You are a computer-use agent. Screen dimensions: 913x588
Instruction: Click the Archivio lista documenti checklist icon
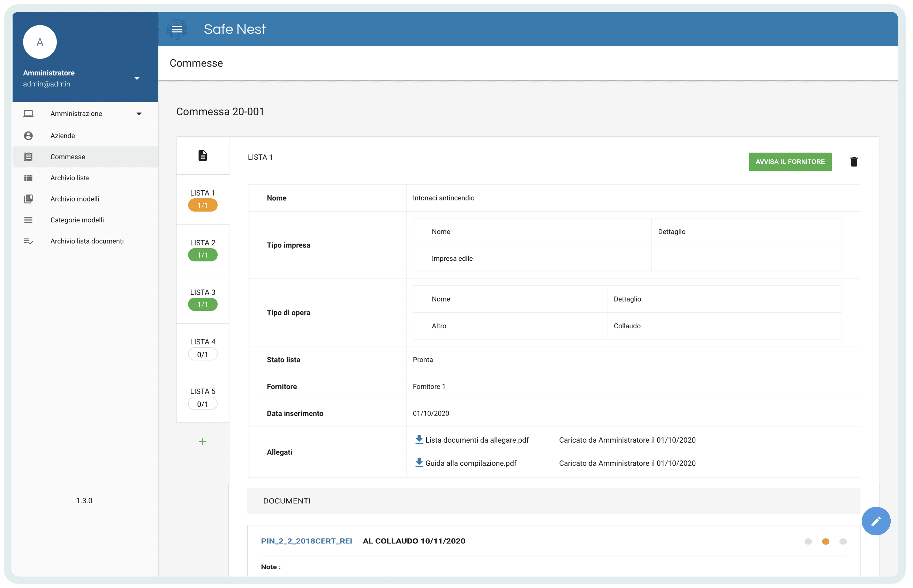(x=28, y=241)
